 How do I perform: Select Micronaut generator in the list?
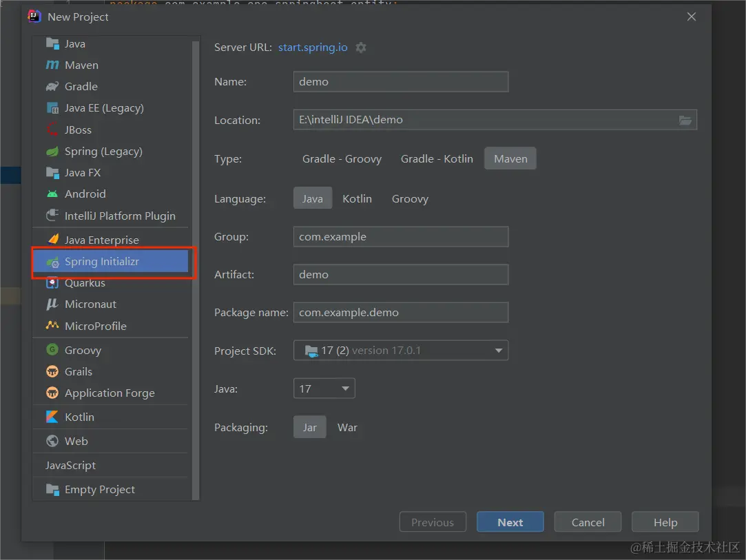[111, 304]
